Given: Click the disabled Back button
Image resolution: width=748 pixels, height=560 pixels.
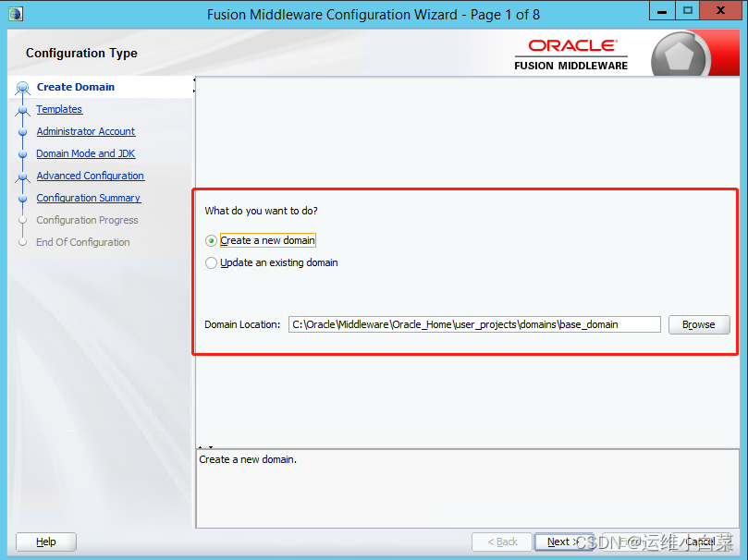Looking at the screenshot, I should [x=502, y=542].
